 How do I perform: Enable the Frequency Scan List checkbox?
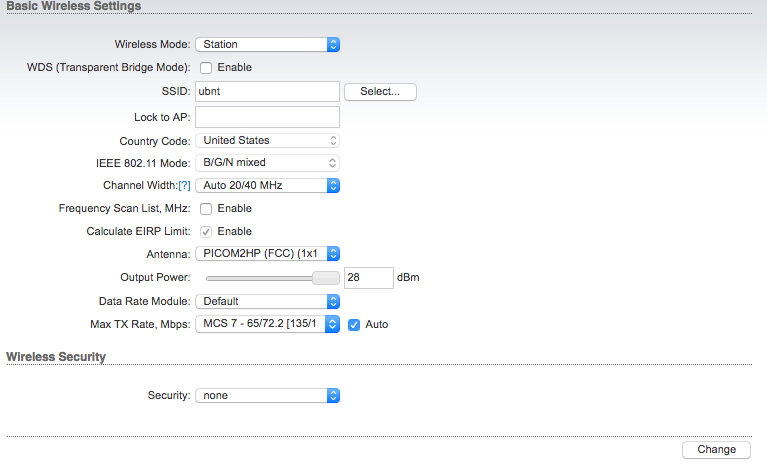click(206, 209)
